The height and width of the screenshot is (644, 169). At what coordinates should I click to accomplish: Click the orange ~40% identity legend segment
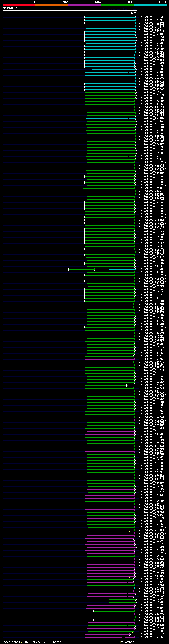tap(52, 5)
